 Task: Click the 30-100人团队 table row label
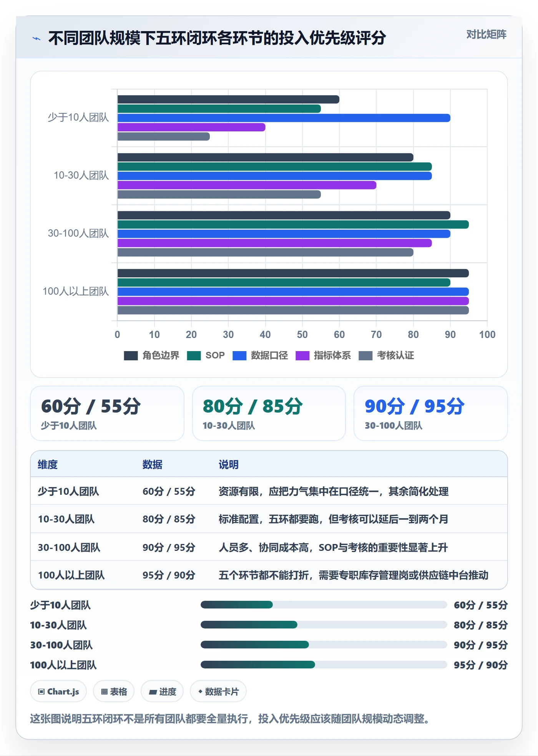click(x=69, y=547)
